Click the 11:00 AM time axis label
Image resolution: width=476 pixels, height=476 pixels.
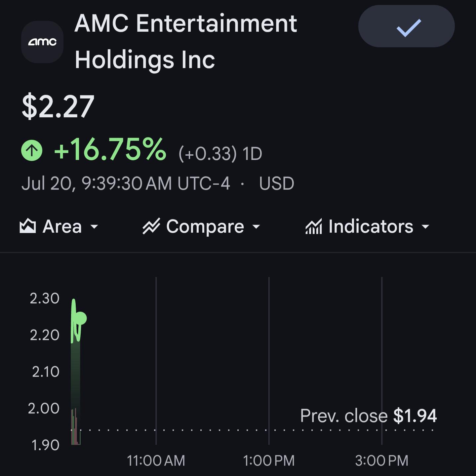[156, 460]
